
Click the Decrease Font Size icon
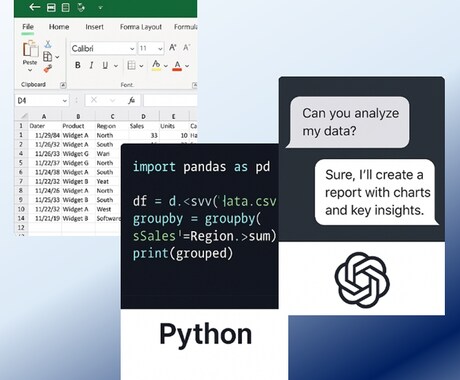click(186, 48)
